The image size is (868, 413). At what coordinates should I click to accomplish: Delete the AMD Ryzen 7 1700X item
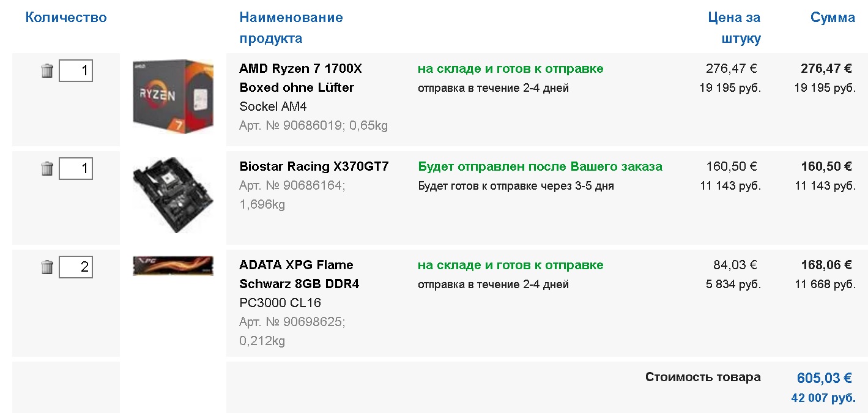click(47, 71)
